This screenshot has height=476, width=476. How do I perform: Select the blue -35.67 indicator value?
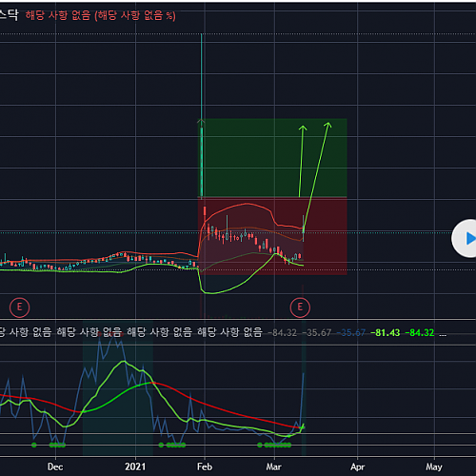click(351, 332)
